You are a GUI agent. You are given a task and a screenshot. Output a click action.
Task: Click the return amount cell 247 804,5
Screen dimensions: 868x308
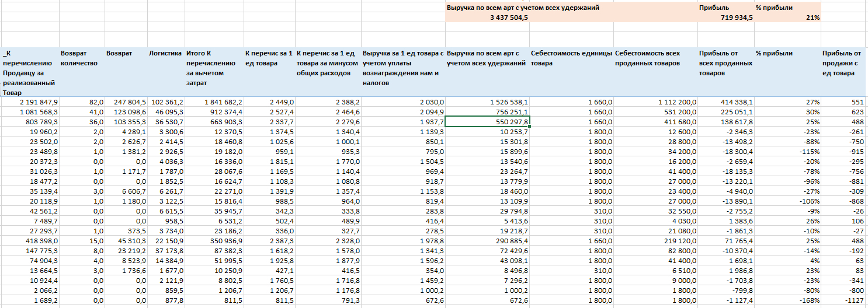pos(126,102)
